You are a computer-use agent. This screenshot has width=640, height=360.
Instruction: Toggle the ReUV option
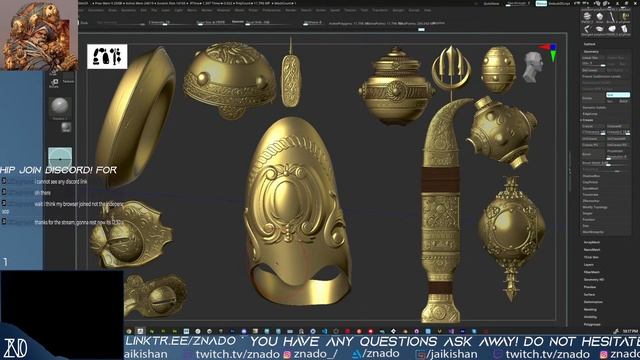coord(624,101)
